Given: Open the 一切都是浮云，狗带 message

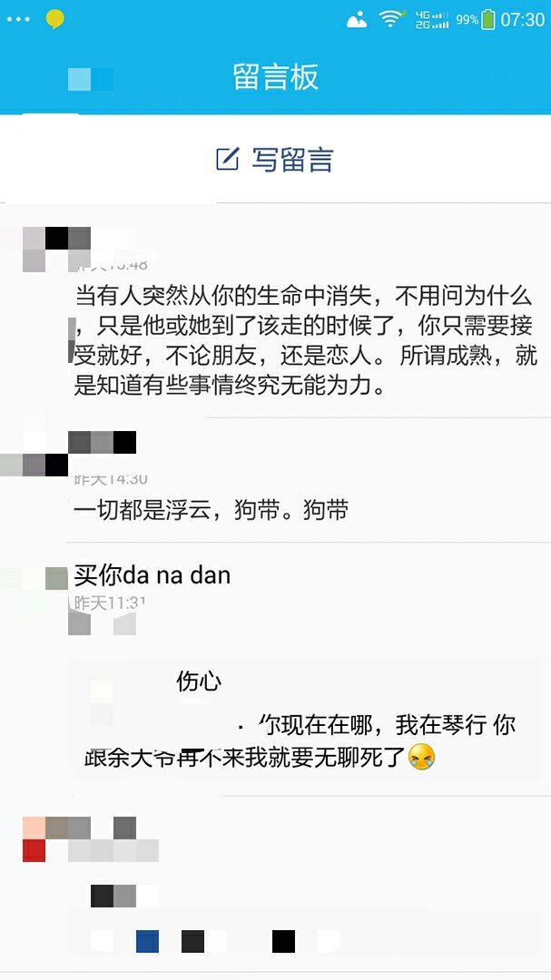Looking at the screenshot, I should pos(211,511).
